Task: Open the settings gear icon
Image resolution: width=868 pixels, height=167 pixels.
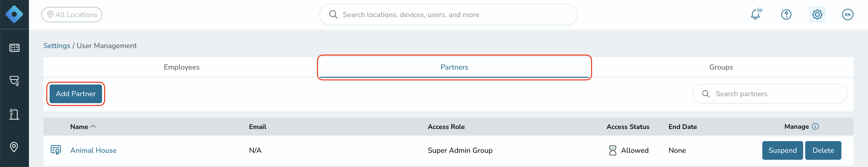Action: pos(817,14)
